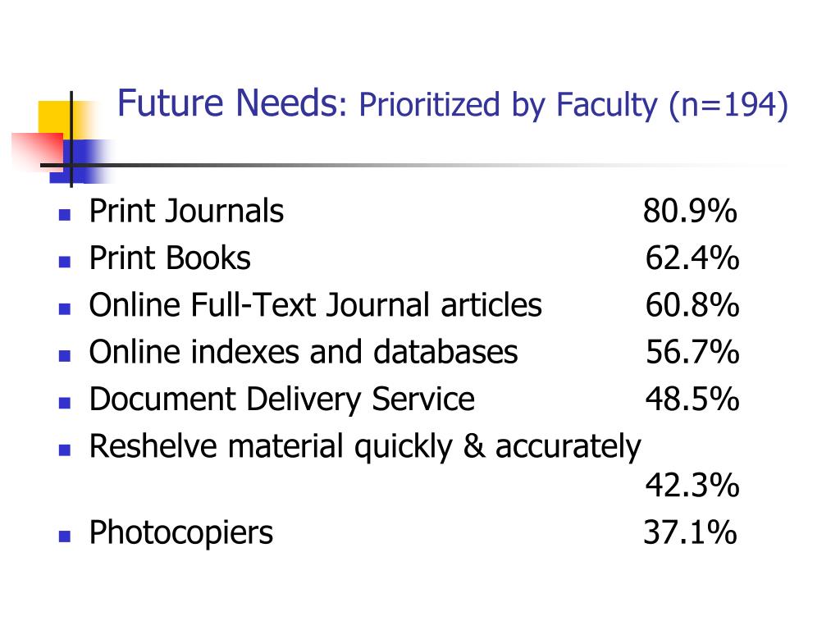Select the Photocopiers bullet text

[181, 533]
